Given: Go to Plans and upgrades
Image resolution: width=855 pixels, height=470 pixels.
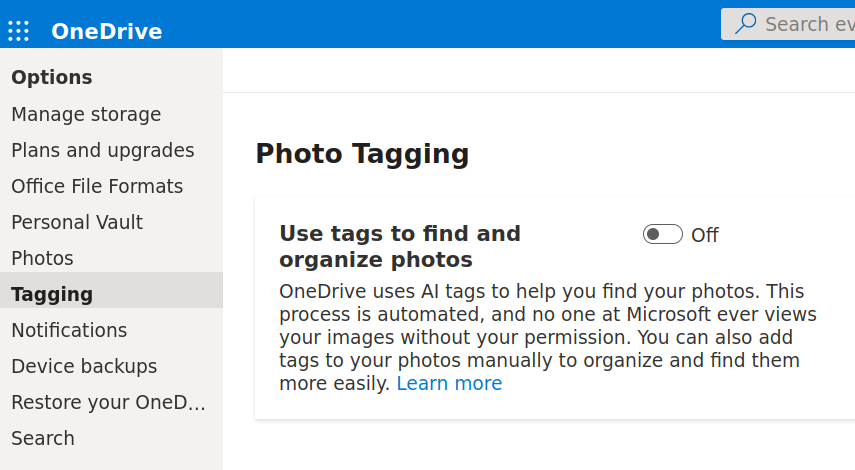Looking at the screenshot, I should pyautogui.click(x=102, y=150).
